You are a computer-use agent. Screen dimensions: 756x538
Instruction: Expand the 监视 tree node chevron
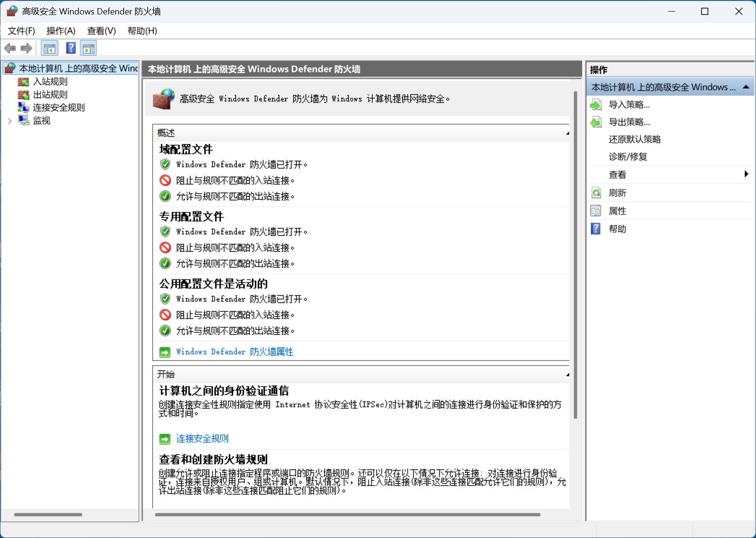pos(10,121)
